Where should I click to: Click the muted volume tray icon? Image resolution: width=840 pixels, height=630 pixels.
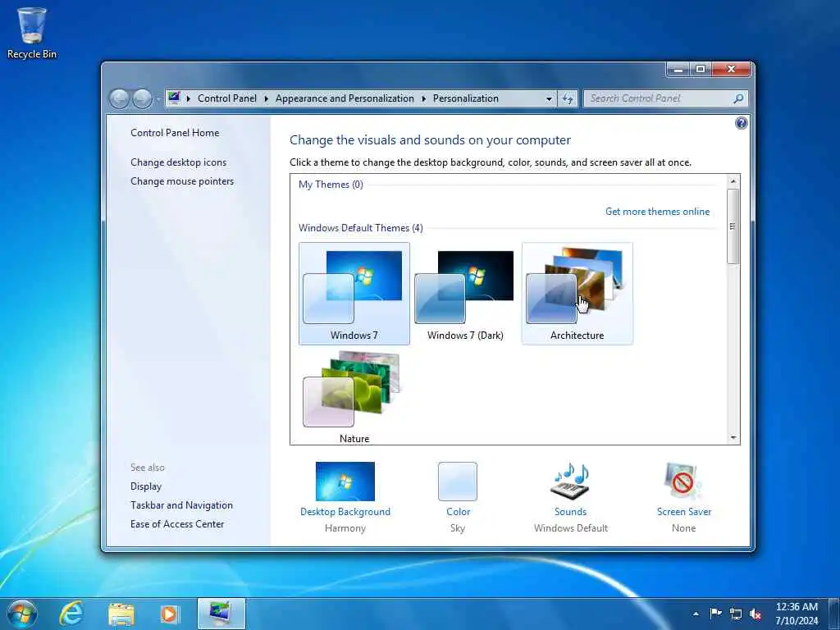click(756, 614)
